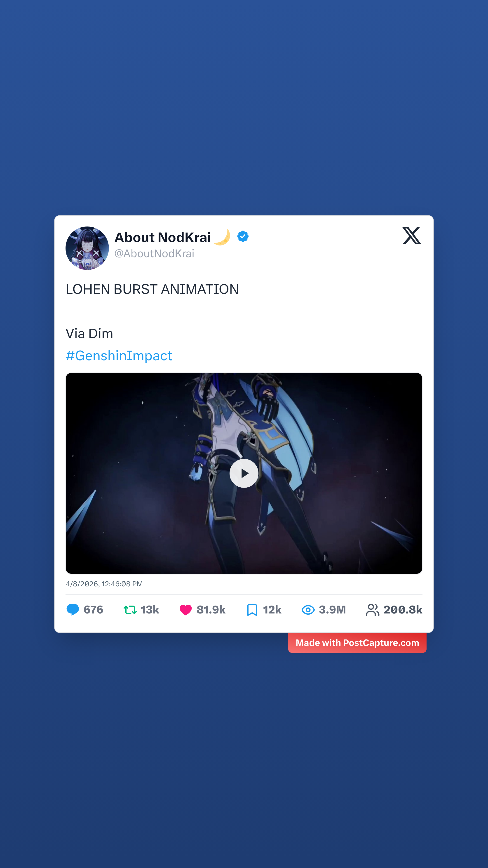Open the #GenshinImpact hashtag

click(x=119, y=356)
